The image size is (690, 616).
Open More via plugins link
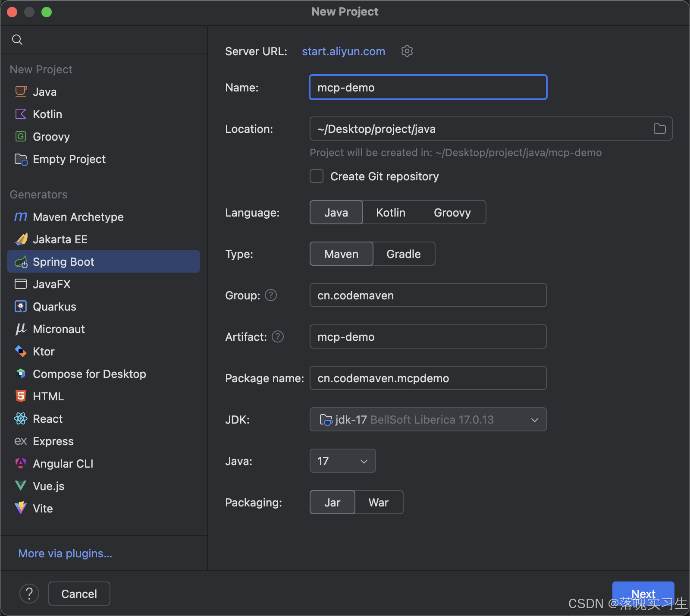(x=65, y=553)
